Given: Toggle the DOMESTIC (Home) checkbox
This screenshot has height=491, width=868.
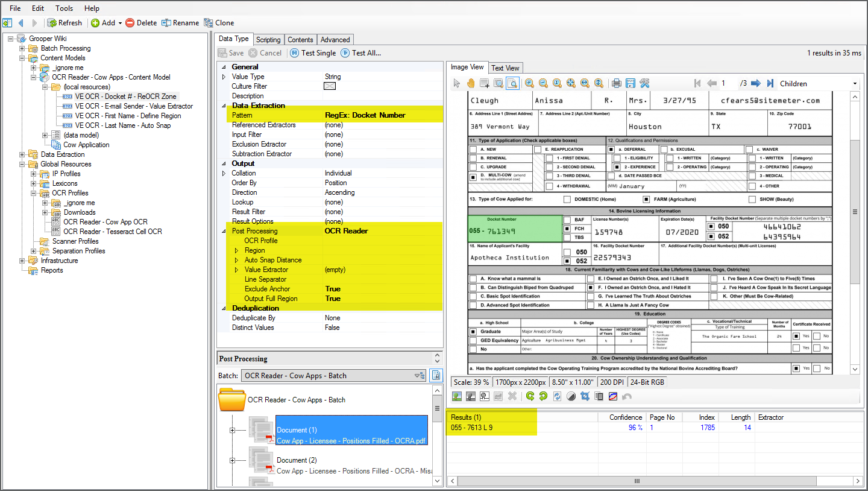Looking at the screenshot, I should pos(567,199).
